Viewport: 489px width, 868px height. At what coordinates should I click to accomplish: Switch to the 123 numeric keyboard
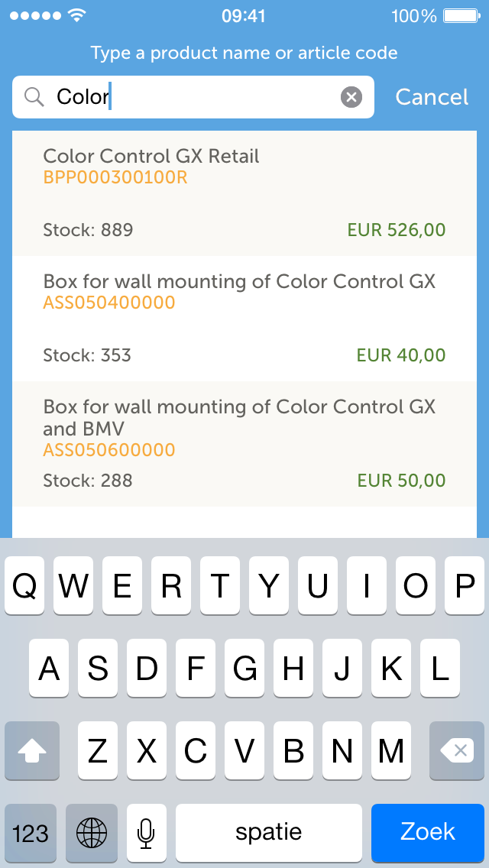[31, 831]
